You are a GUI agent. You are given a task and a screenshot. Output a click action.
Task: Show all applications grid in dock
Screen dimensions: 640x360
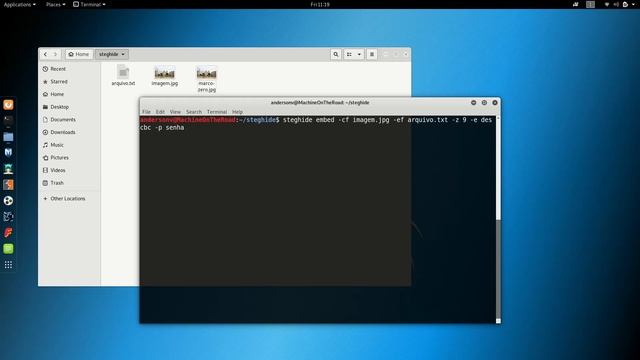[8, 265]
